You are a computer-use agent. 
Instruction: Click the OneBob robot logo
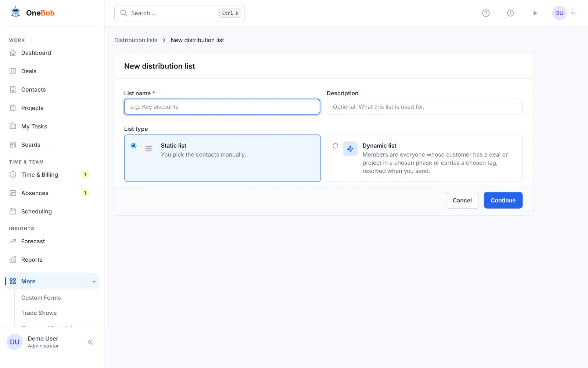(x=15, y=13)
